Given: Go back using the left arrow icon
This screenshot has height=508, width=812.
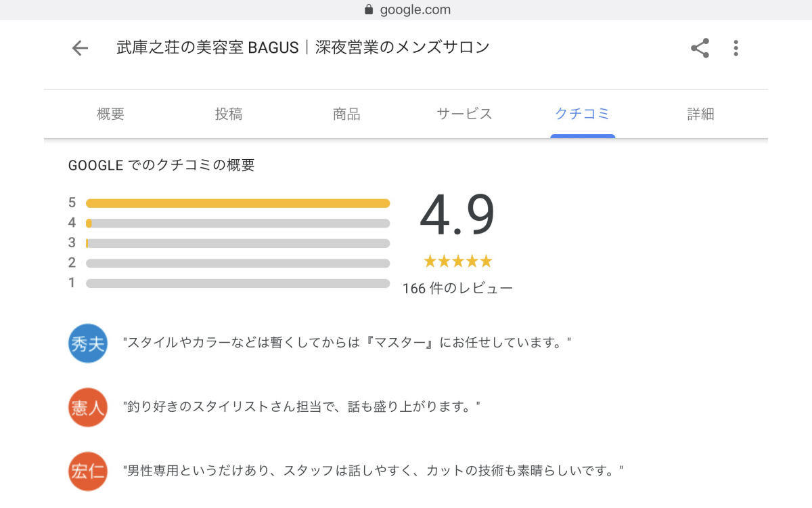Looking at the screenshot, I should tap(80, 48).
